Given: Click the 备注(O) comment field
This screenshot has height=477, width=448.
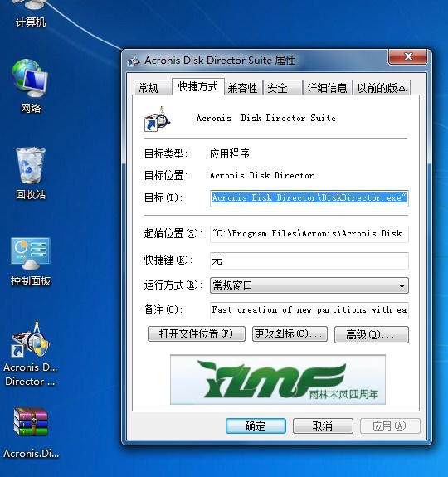Looking at the screenshot, I should click(x=309, y=310).
